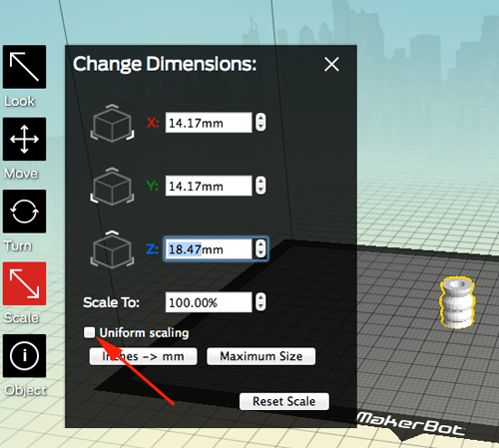Click the Reset Scale button
The width and height of the screenshot is (499, 448).
click(284, 401)
